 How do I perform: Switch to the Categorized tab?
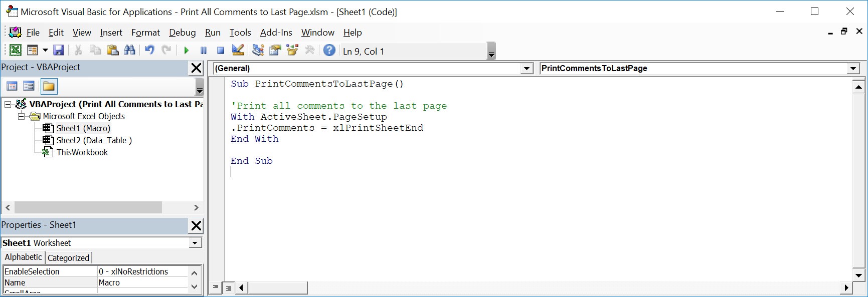(68, 258)
